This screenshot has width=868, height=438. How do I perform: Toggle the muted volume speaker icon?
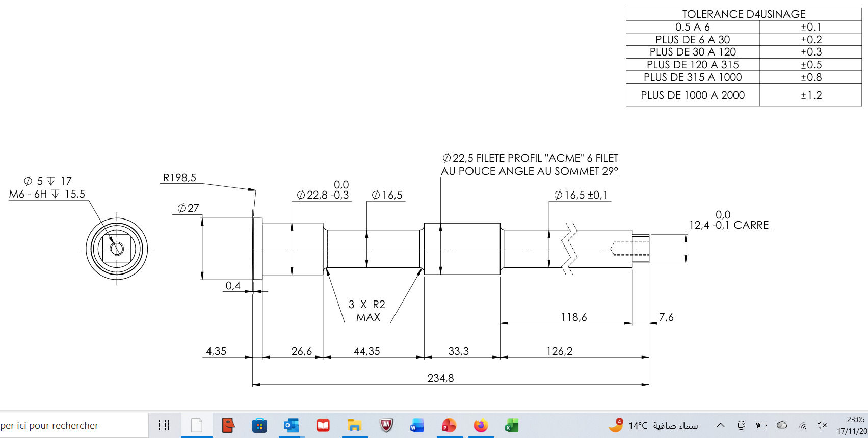pos(822,425)
